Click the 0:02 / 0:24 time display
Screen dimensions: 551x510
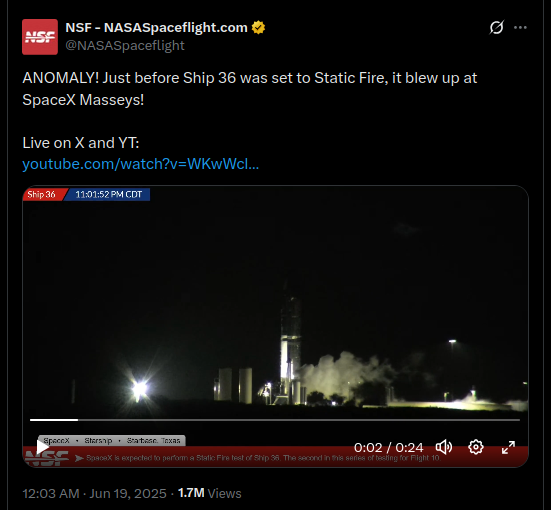click(x=388, y=447)
